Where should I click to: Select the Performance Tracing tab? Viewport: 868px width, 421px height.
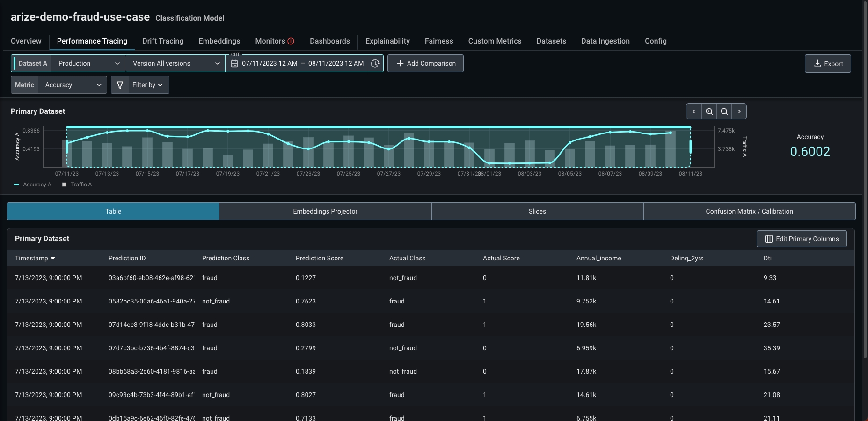pyautogui.click(x=92, y=41)
